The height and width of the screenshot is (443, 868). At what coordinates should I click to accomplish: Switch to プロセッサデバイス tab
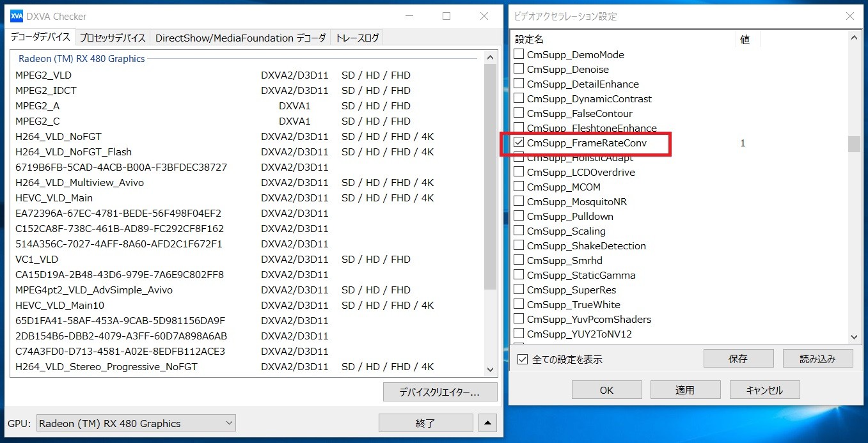(x=113, y=38)
